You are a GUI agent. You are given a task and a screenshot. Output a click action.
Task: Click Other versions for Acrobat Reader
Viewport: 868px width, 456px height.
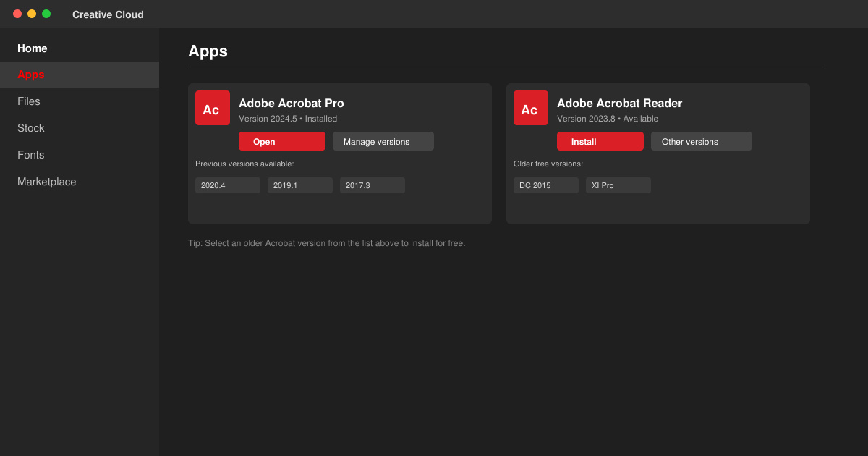coord(702,141)
